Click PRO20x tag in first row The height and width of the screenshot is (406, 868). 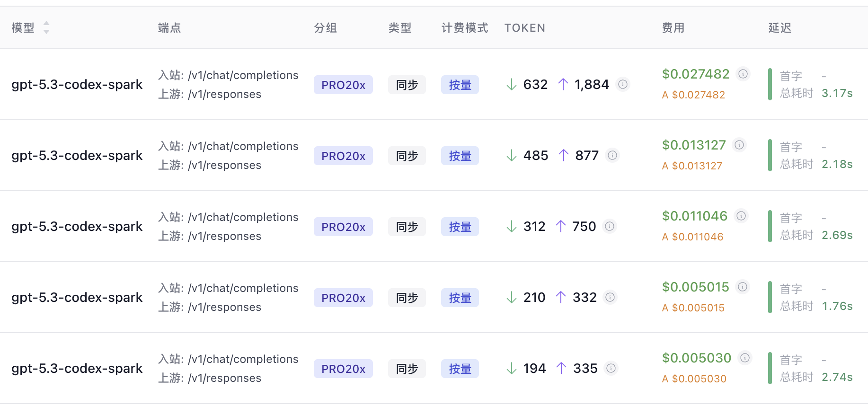click(343, 85)
